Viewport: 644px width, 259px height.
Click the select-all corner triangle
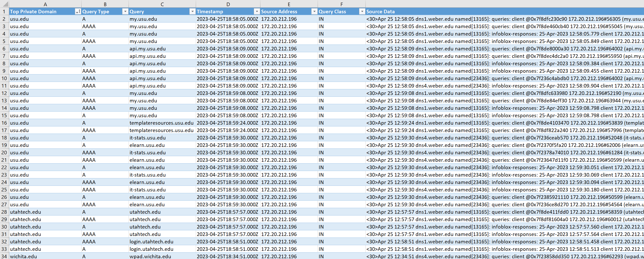point(5,4)
